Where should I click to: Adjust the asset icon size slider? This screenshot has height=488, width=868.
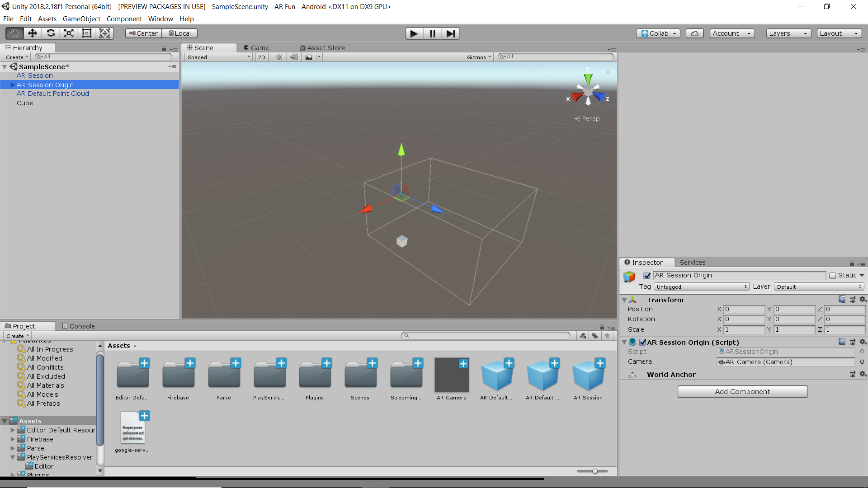595,471
